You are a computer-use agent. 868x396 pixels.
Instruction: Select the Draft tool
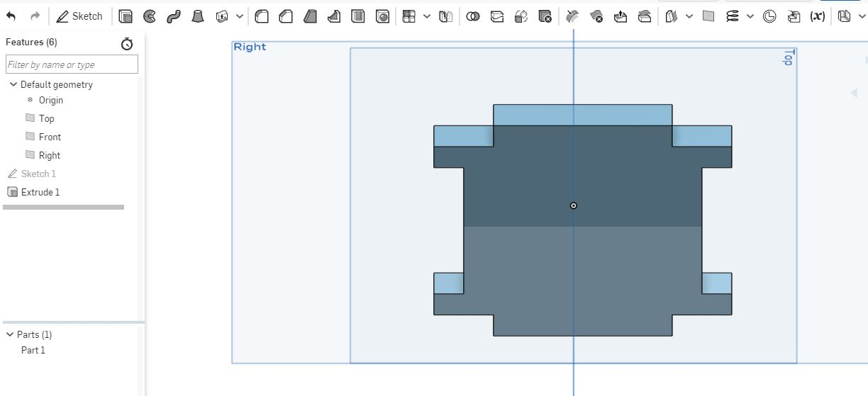pyautogui.click(x=310, y=16)
